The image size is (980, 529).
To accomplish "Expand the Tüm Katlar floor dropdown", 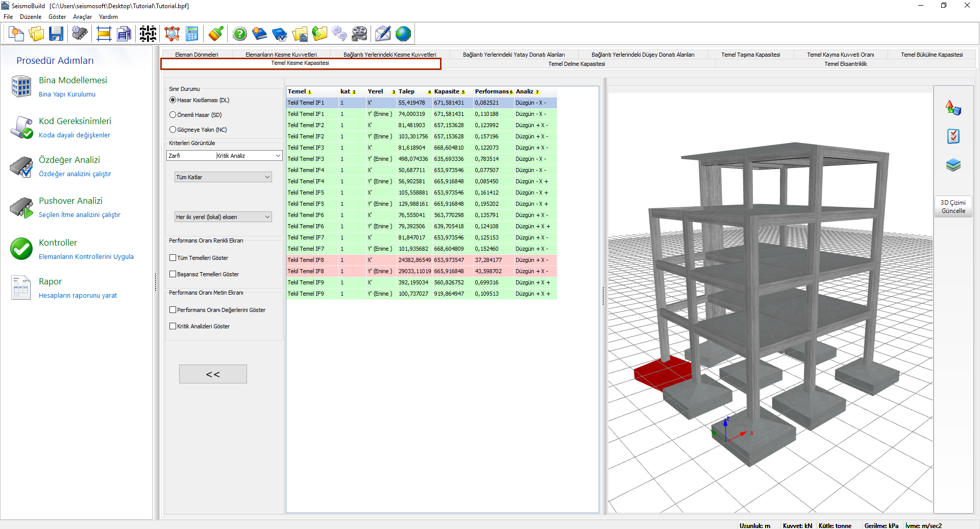I will [223, 177].
